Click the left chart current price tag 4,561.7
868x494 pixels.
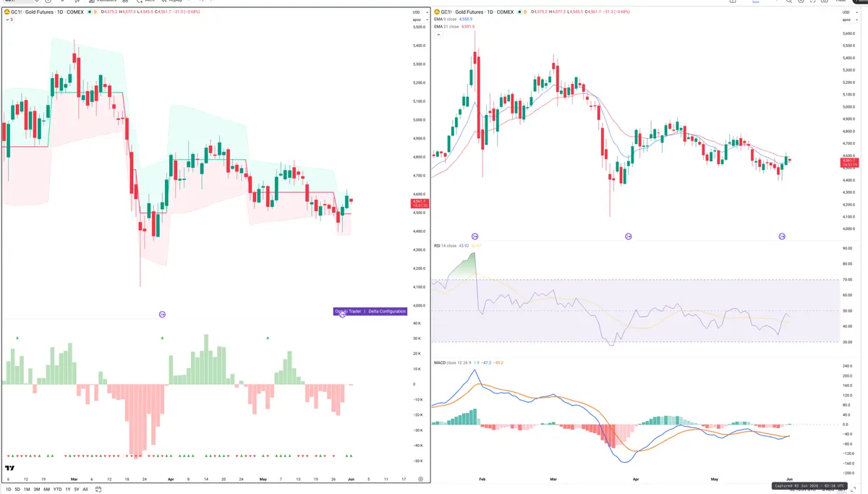pos(420,203)
